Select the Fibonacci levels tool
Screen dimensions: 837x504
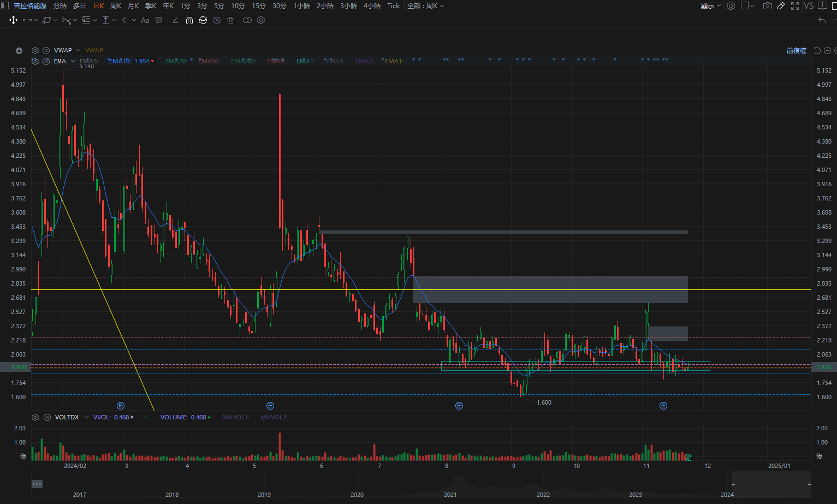[86, 20]
